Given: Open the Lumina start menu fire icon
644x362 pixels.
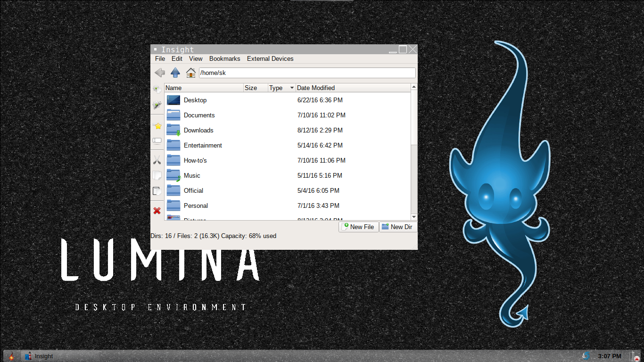Looking at the screenshot, I should pos(11,356).
